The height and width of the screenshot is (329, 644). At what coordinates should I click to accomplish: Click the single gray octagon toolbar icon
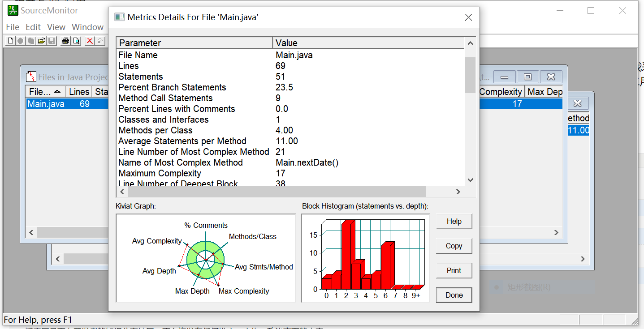tap(21, 41)
